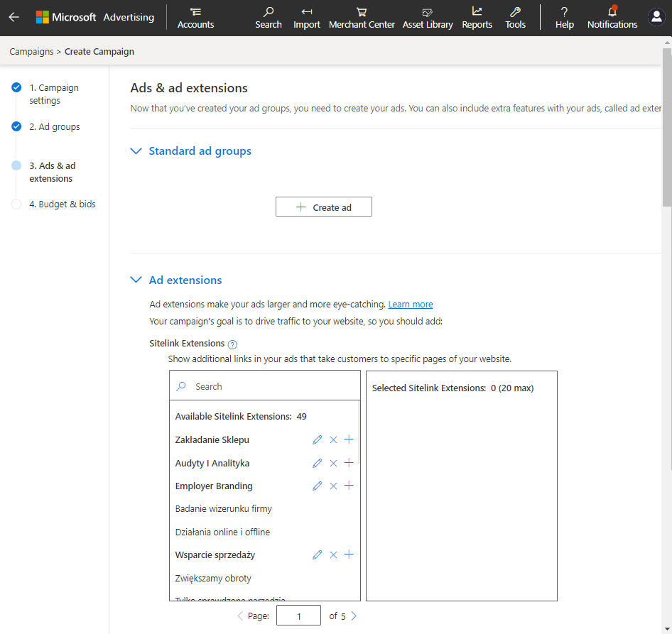Follow the Learn more link
672x634 pixels.
(x=410, y=305)
